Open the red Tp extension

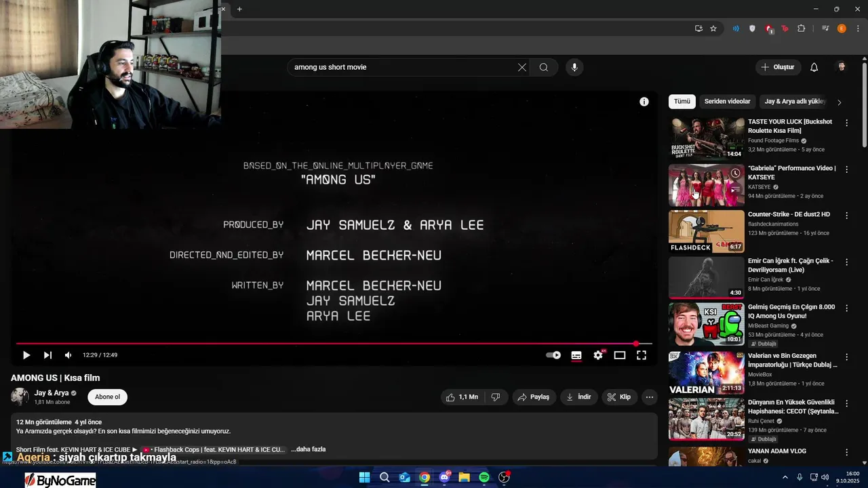(785, 28)
